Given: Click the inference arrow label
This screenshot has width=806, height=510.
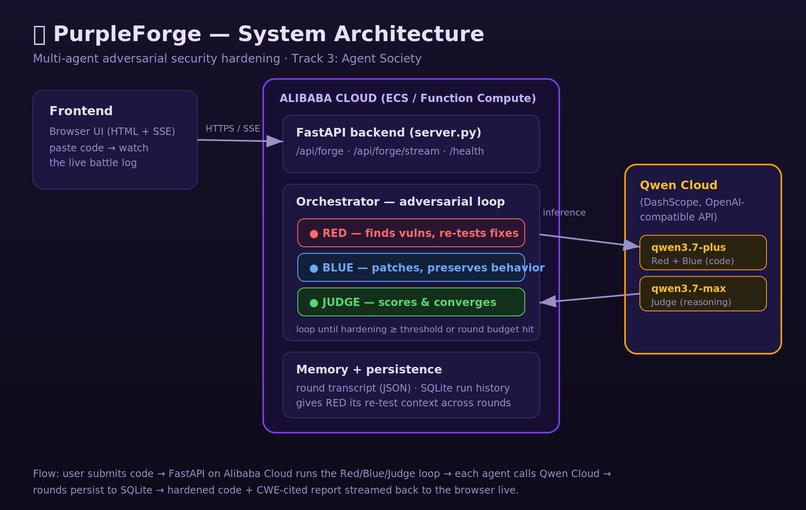Looking at the screenshot, I should click(x=564, y=212).
